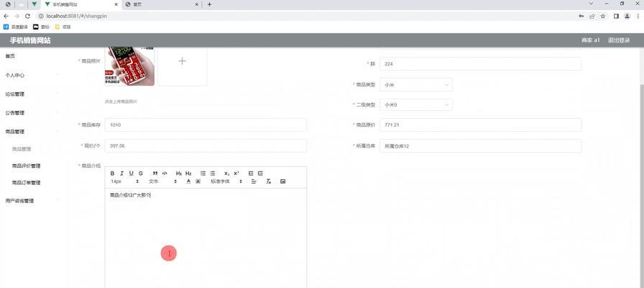The image size is (644, 288).
Task: Focus the input field containing 224
Action: (x=481, y=64)
